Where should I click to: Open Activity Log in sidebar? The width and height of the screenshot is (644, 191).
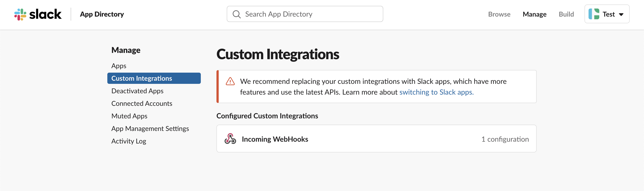point(129,141)
